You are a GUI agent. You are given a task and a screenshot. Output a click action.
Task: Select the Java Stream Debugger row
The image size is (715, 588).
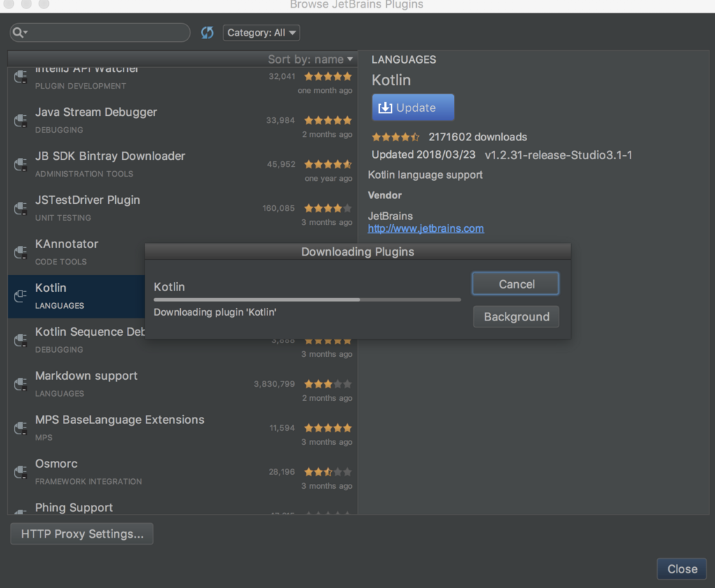point(182,121)
